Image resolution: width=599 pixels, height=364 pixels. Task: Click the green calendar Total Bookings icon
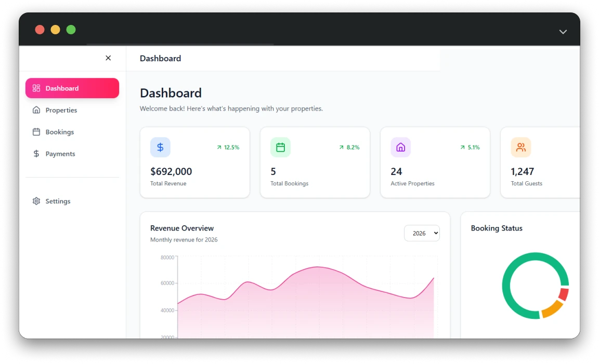point(280,147)
